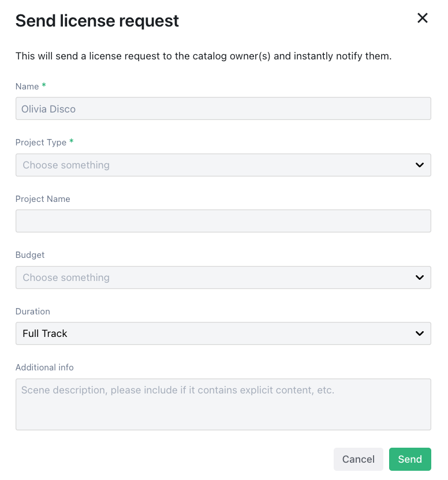
Task: Click the catalog owner notification description text
Action: click(203, 57)
